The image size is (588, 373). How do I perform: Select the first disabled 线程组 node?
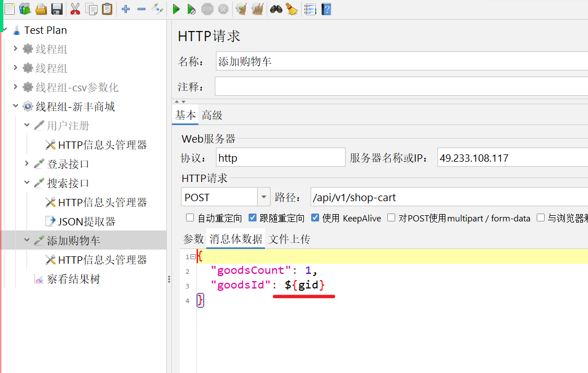coord(51,49)
